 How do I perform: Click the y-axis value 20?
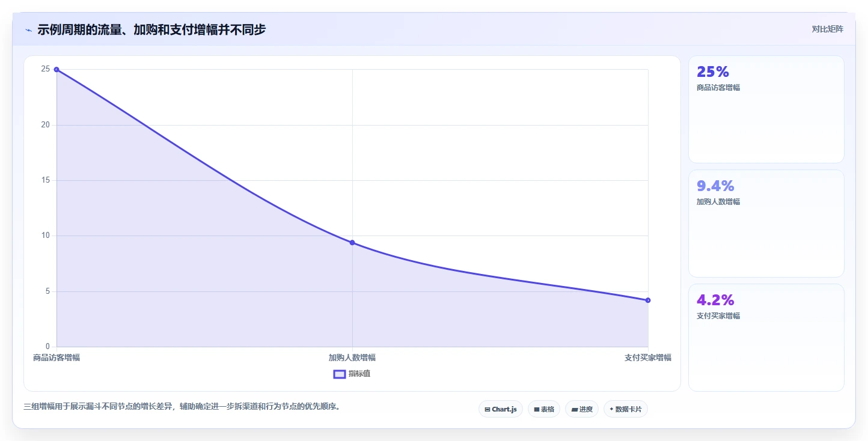click(45, 125)
